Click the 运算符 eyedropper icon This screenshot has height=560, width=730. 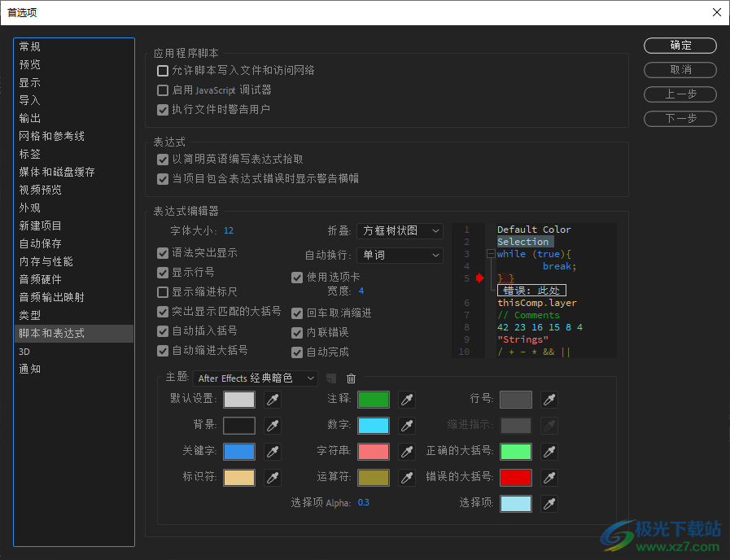407,478
